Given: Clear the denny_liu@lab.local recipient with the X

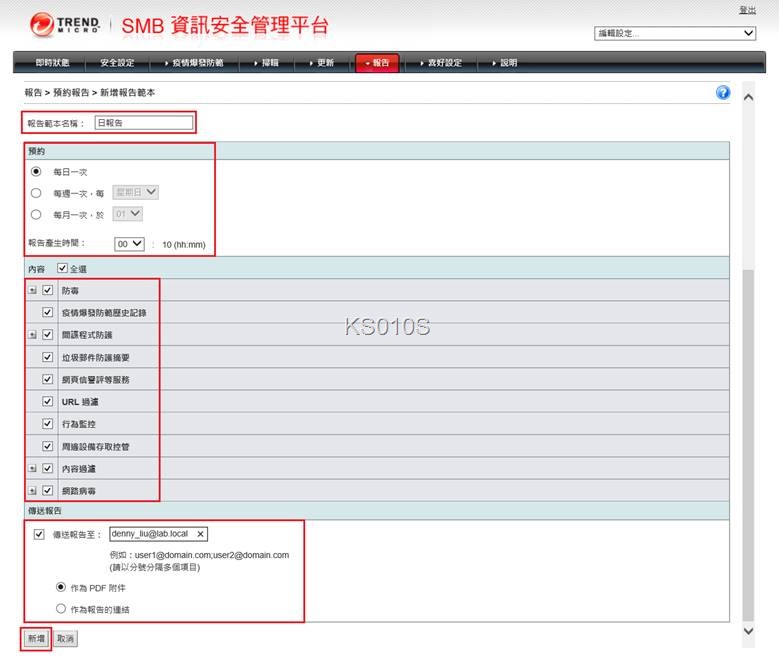Looking at the screenshot, I should (200, 534).
